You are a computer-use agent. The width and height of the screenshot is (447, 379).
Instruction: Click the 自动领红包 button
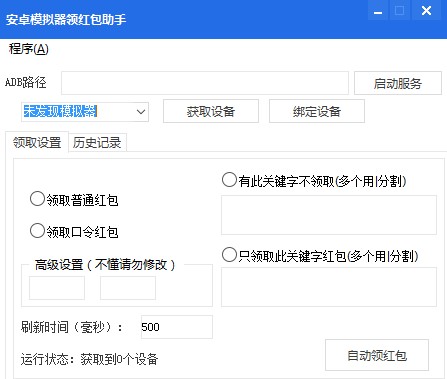point(377,355)
